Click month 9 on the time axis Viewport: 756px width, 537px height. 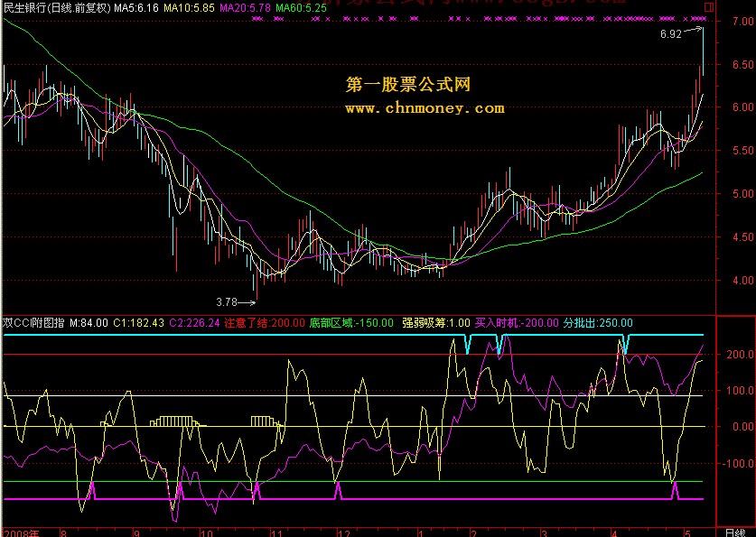(137, 533)
